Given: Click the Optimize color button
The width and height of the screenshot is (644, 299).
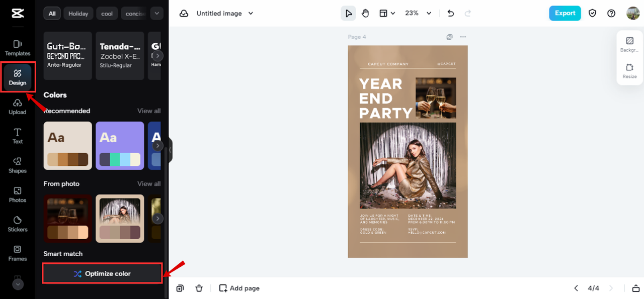Looking at the screenshot, I should (x=102, y=274).
